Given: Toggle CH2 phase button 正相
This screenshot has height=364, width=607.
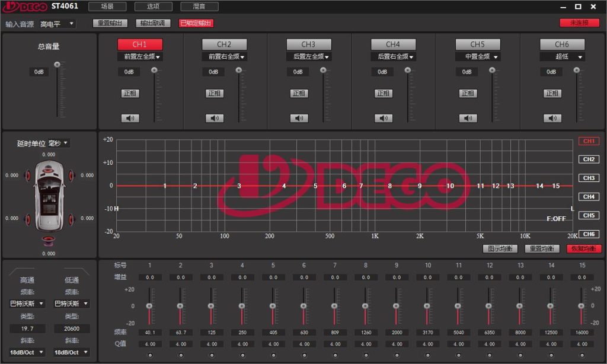Looking at the screenshot, I should pos(215,93).
